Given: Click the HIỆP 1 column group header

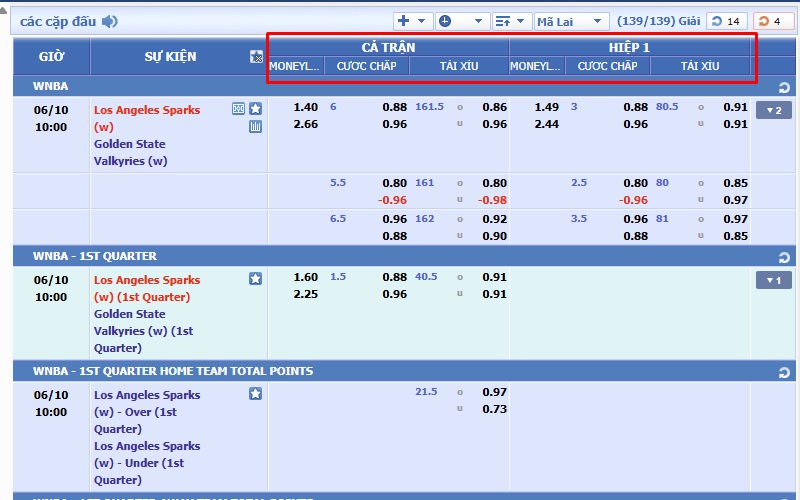Looking at the screenshot, I should [x=629, y=47].
